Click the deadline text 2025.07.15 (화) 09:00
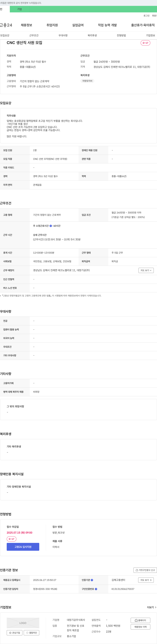Screen dimensions: 157x644 tap(20, 533)
